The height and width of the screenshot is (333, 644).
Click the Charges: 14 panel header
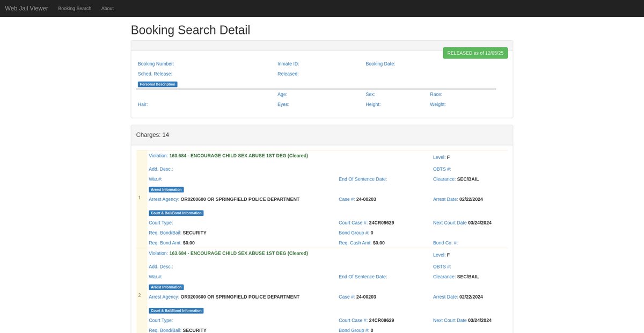[x=322, y=135]
